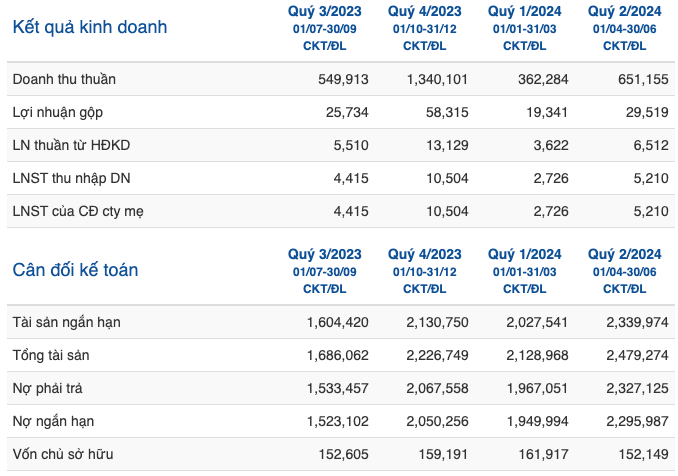
Task: Click the 1,340,101 revenue value for Quý 4/2023
Action: [437, 79]
